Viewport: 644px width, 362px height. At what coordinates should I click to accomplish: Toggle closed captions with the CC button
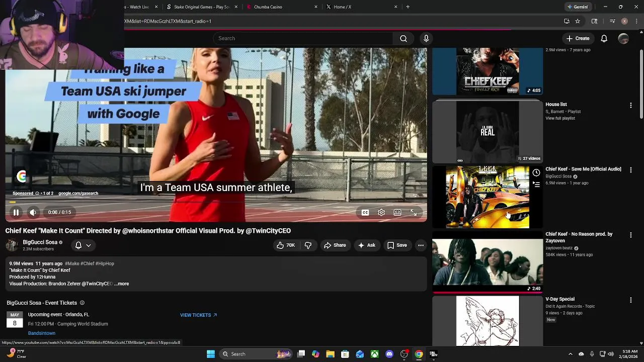[365, 213]
